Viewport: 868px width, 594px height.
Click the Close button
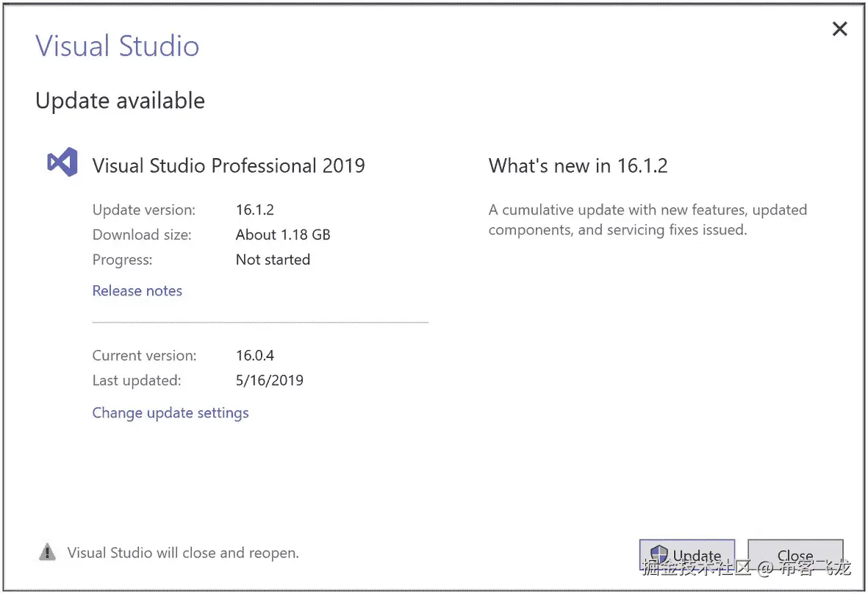click(795, 554)
